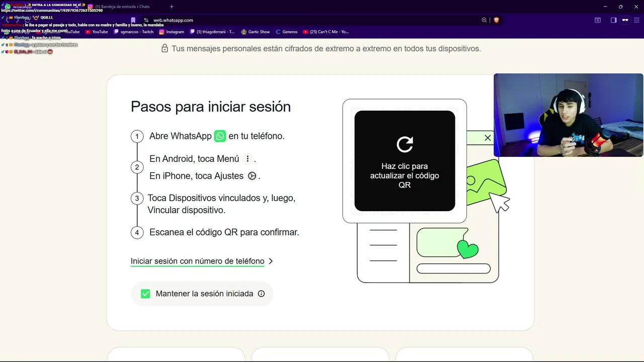Toggle the "Mantener la sesión iniciada" checkbox
The width and height of the screenshot is (644, 362).
[x=145, y=294]
